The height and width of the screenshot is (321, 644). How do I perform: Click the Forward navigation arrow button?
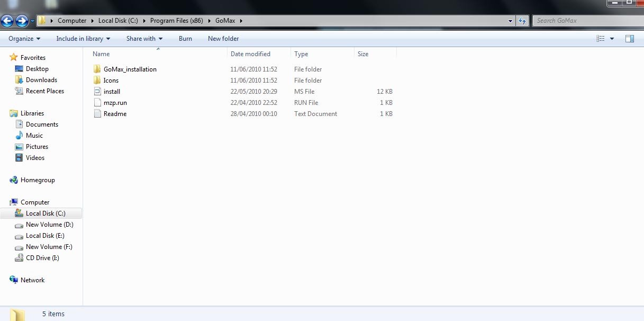(x=22, y=21)
